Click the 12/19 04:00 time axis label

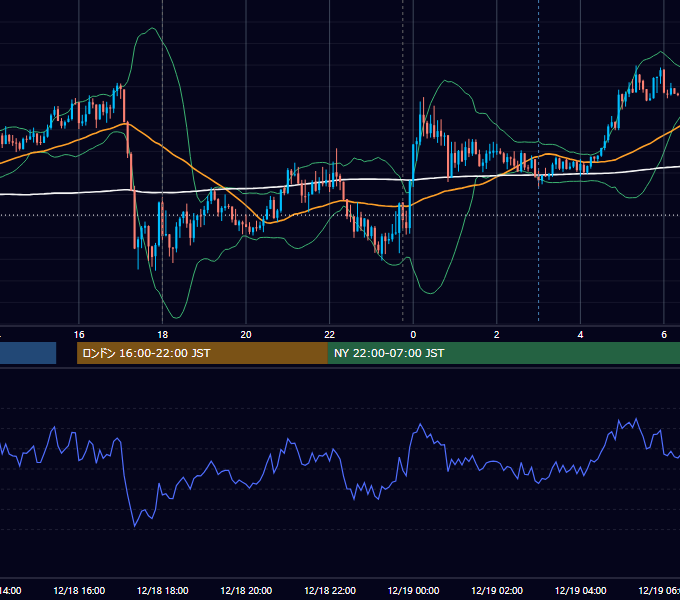click(x=581, y=590)
